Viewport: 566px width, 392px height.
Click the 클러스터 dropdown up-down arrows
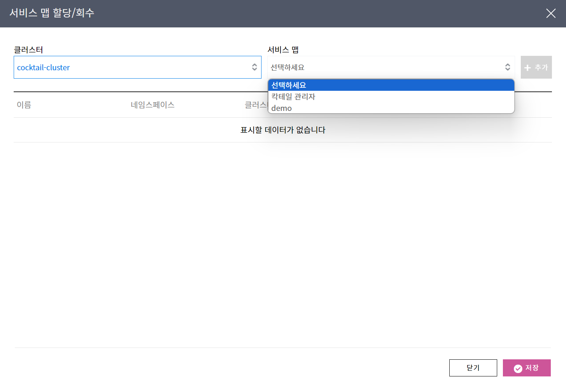tap(254, 67)
